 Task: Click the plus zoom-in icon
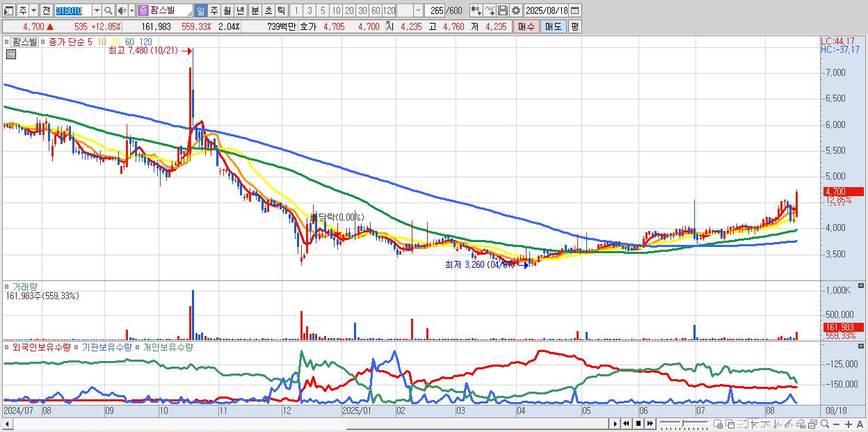[849, 424]
